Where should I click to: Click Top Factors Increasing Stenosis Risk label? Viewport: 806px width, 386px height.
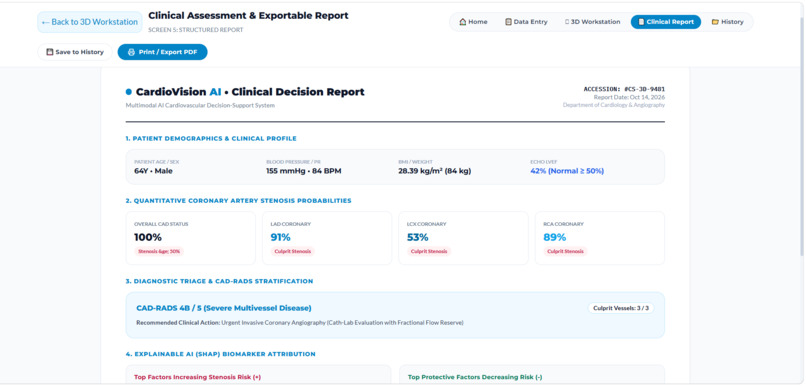197,377
